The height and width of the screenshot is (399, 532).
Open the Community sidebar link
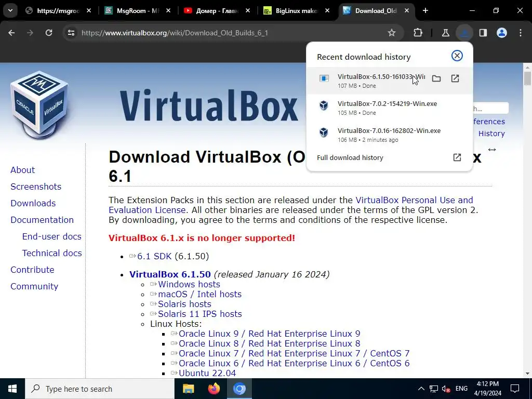pyautogui.click(x=34, y=286)
